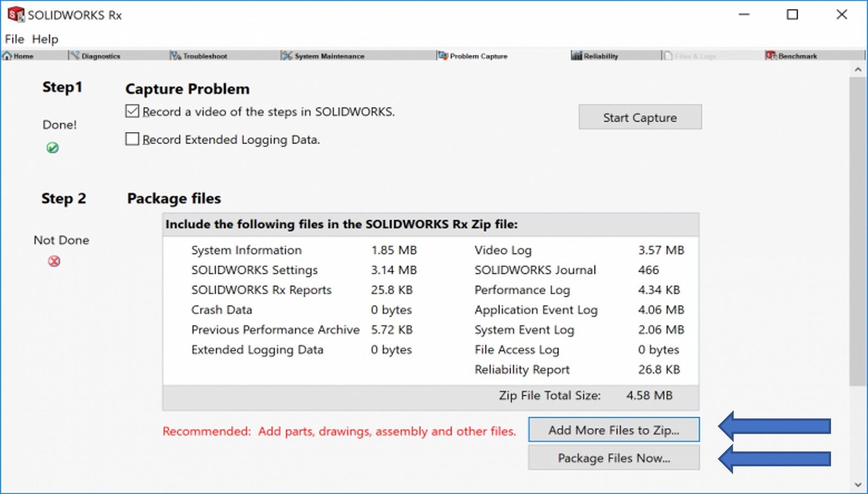Click the scrollbar down arrow
This screenshot has width=868, height=494.
pyautogui.click(x=858, y=485)
